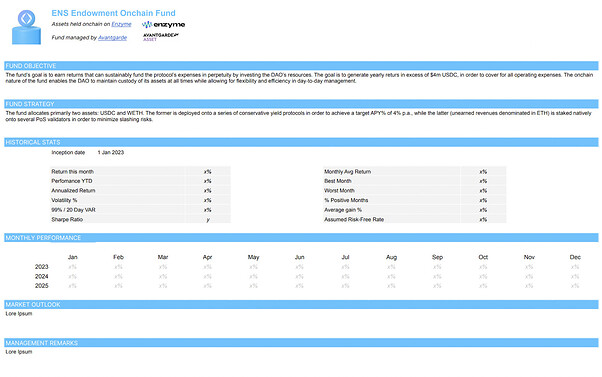Open the Enzyme hyperlink
Viewport: 602px width, 377px height.
click(121, 24)
